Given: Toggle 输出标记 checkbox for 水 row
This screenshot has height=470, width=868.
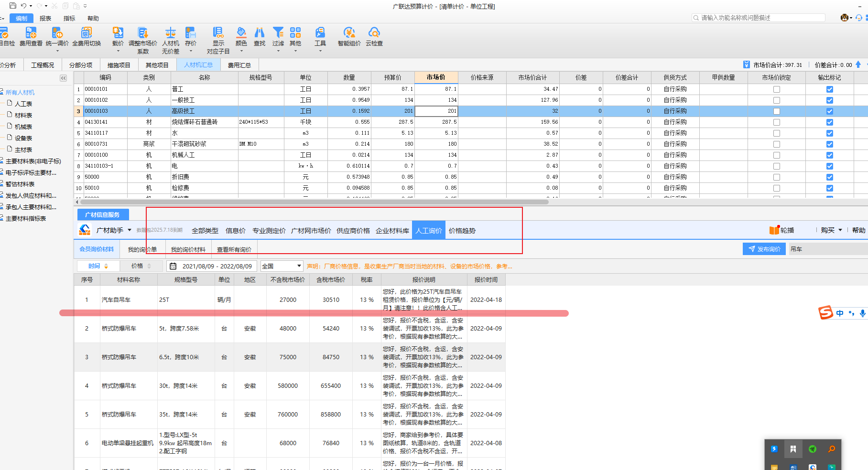Looking at the screenshot, I should [x=830, y=133].
